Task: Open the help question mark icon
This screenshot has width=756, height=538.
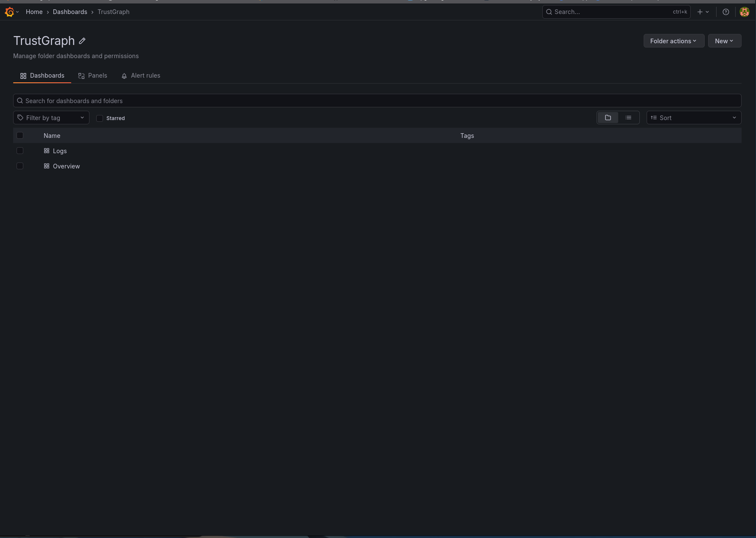Action: pyautogui.click(x=725, y=12)
